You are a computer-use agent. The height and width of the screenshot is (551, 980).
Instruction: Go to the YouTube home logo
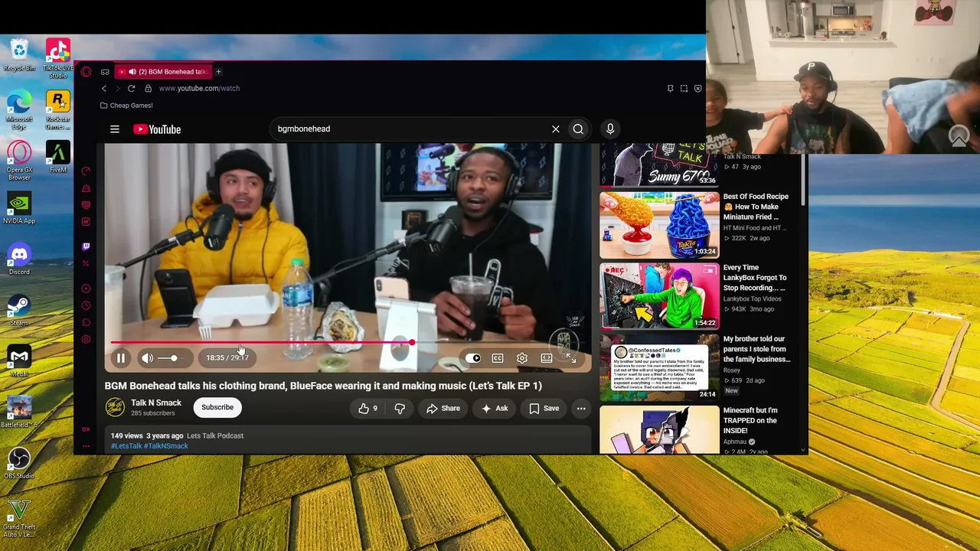[x=157, y=129]
